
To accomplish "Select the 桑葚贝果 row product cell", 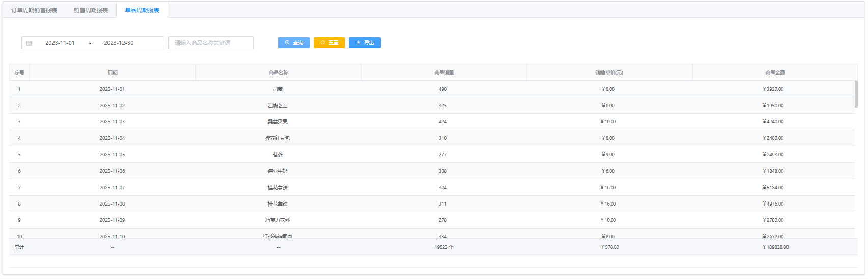I will click(278, 122).
